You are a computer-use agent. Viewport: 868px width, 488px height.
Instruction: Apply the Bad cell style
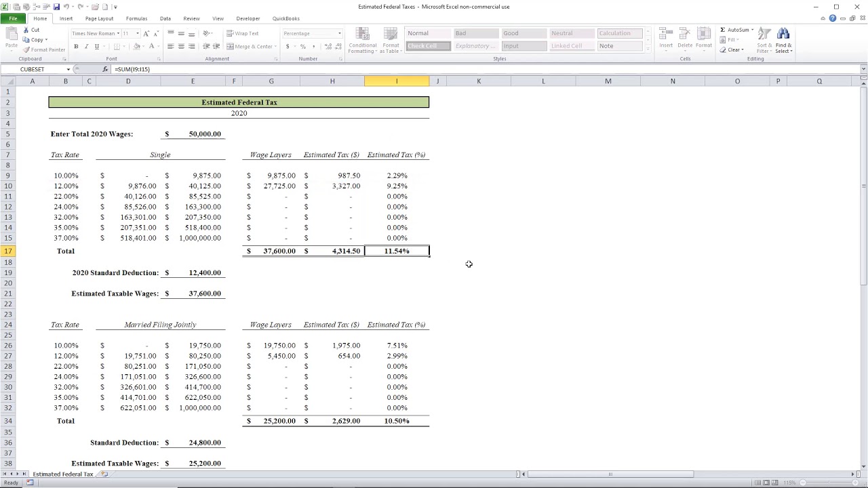tap(476, 33)
